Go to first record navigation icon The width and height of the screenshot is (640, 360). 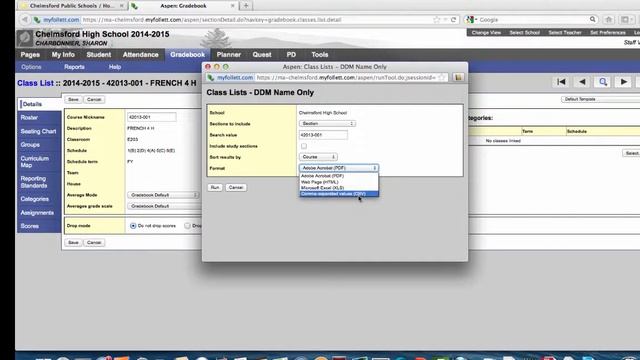pos(561,82)
